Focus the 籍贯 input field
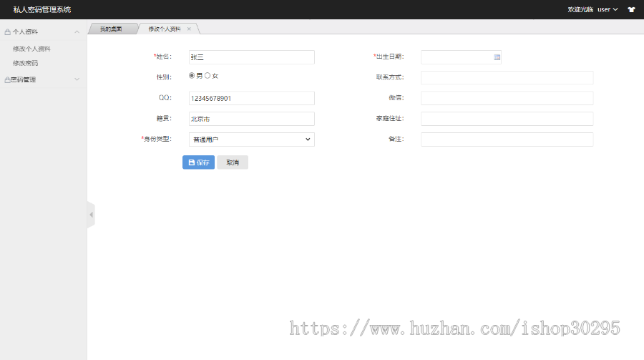644x360 pixels. click(x=252, y=119)
